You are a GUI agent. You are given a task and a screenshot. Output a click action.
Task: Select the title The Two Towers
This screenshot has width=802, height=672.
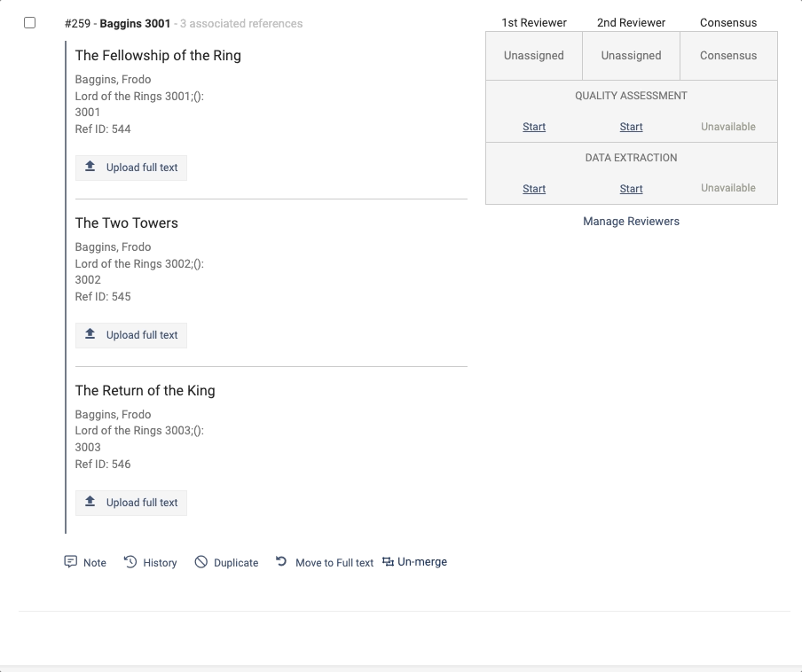[126, 223]
